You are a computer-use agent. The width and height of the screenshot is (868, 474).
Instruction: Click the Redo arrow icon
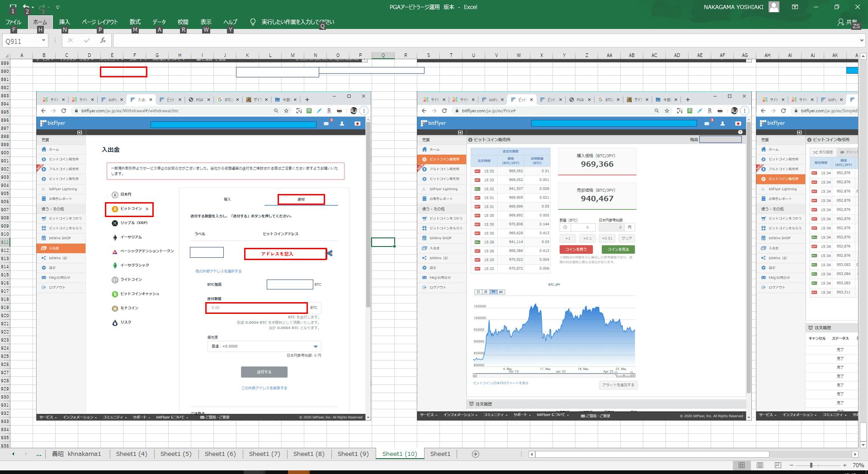click(42, 7)
